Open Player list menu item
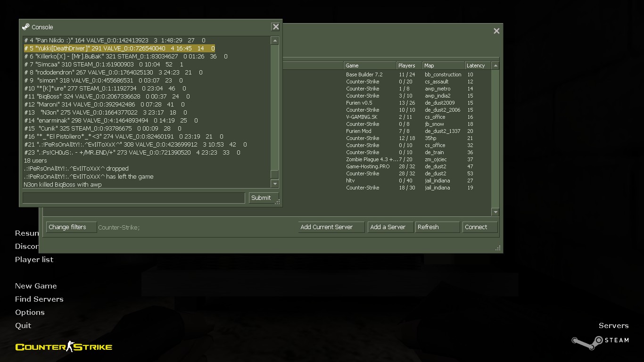The height and width of the screenshot is (362, 644). [34, 260]
